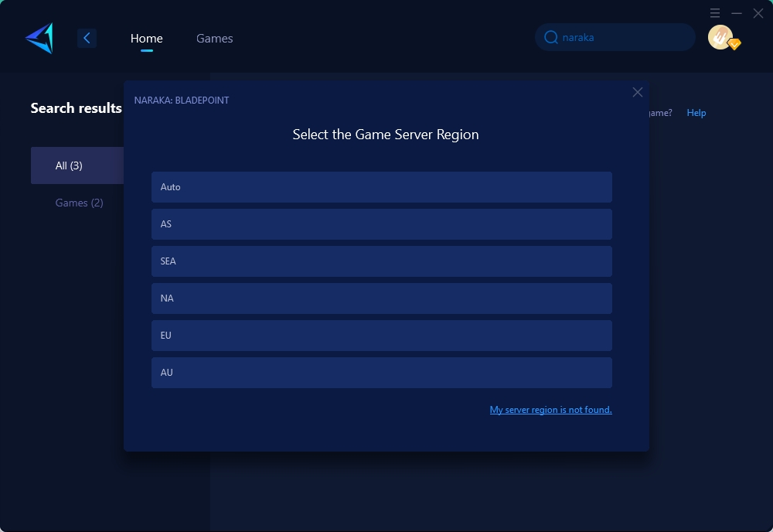The width and height of the screenshot is (773, 532).
Task: Choose the AU server region
Action: coord(382,372)
